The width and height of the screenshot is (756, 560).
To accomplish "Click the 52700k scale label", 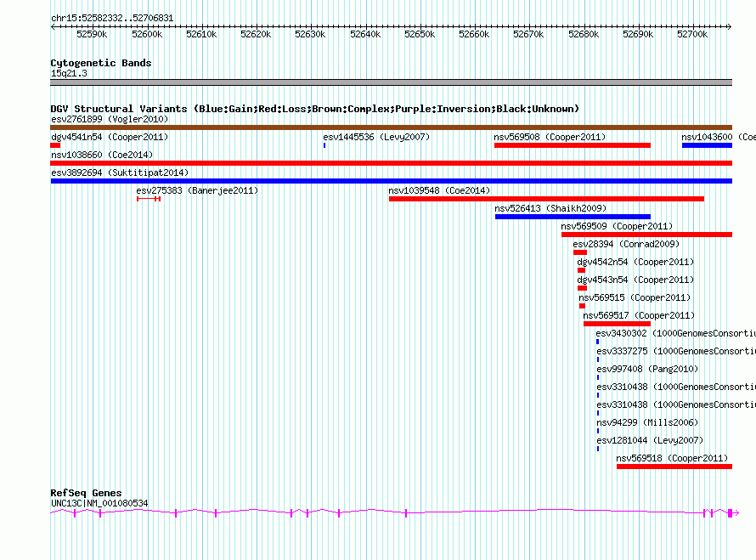I will click(x=693, y=34).
